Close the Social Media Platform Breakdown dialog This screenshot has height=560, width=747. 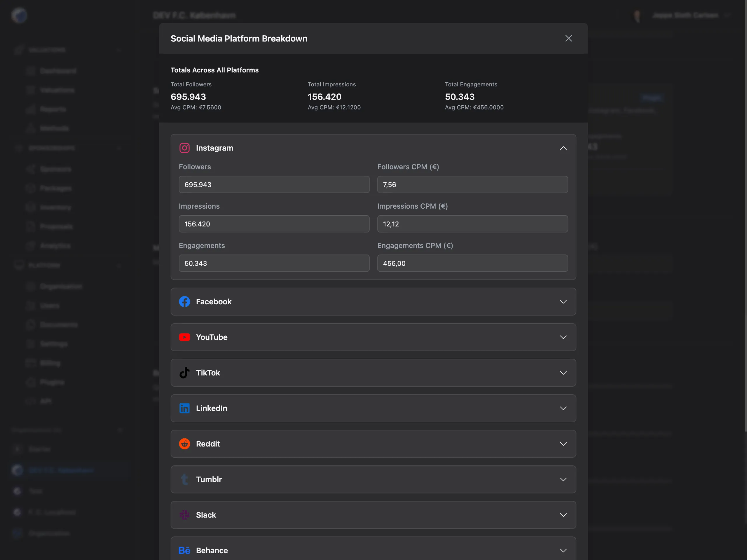pos(569,39)
